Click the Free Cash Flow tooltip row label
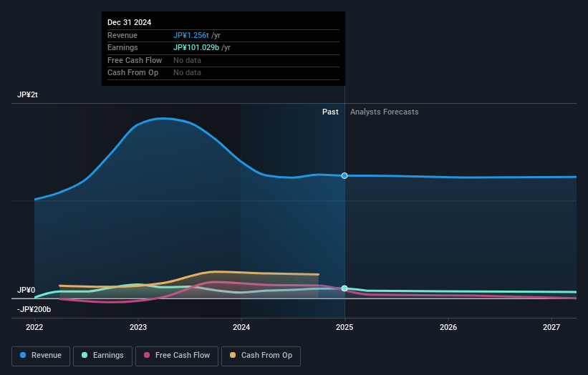Viewport: 588px width, 375px height. (135, 60)
